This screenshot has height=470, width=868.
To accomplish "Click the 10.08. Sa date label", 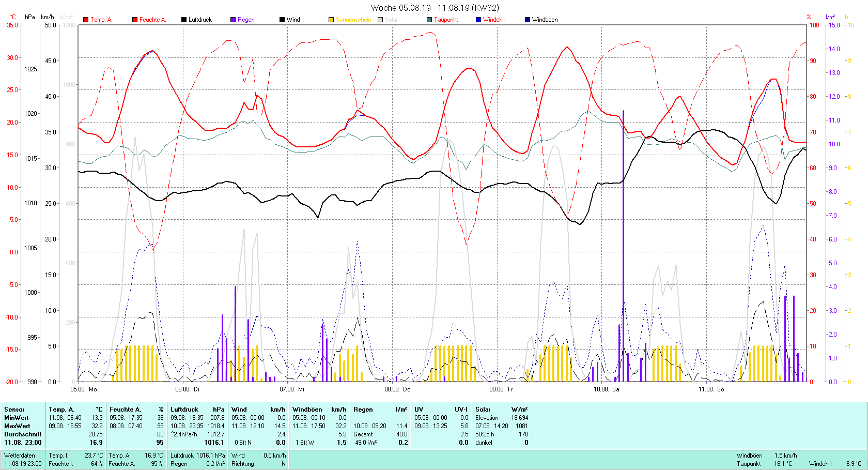I will pos(606,389).
